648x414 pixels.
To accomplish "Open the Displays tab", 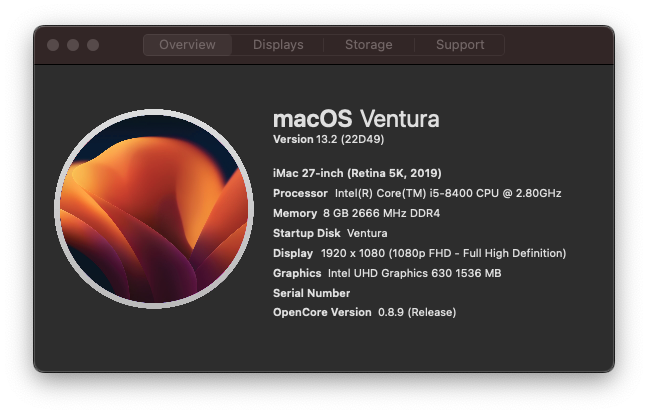I will [278, 45].
